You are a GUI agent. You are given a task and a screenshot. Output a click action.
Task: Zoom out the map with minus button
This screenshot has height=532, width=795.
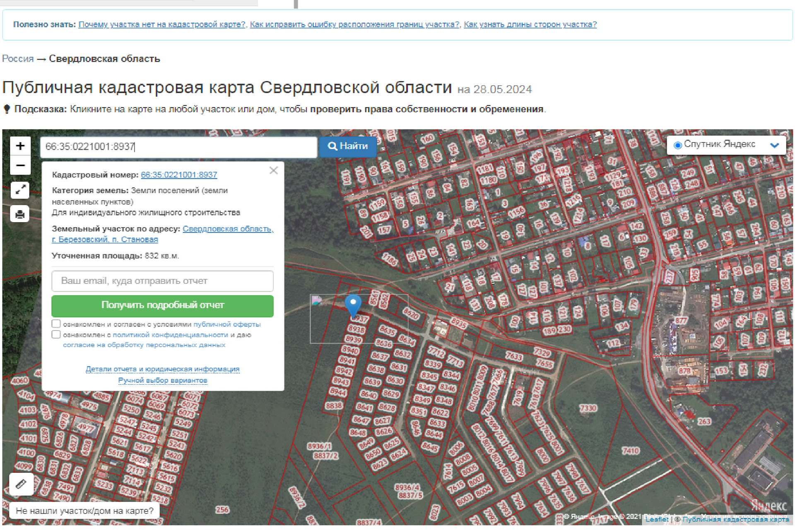(20, 165)
